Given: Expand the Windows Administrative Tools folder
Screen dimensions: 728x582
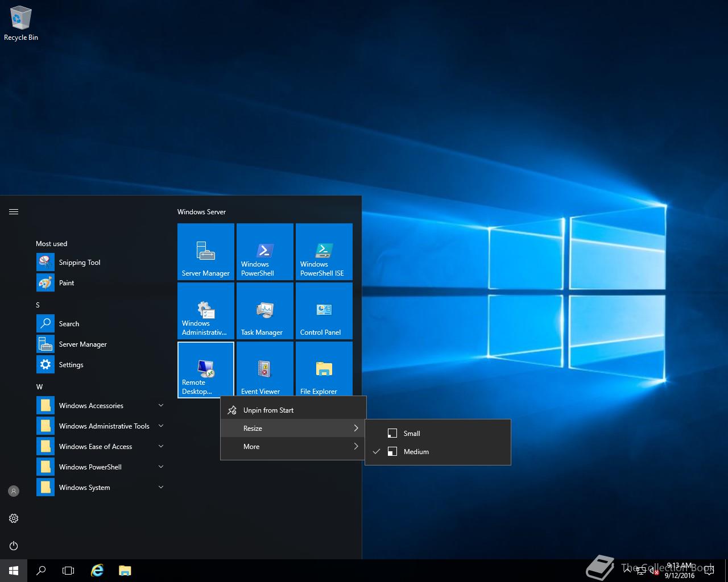Looking at the screenshot, I should point(100,426).
